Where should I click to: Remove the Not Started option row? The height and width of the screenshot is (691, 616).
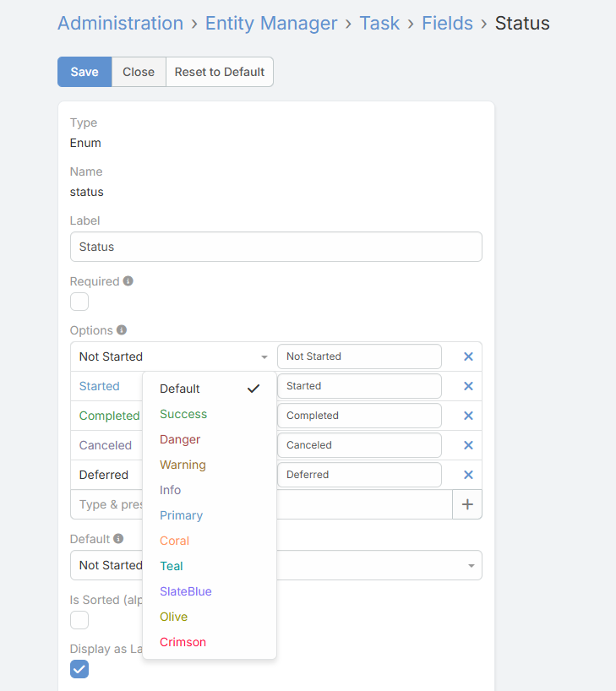click(x=468, y=356)
